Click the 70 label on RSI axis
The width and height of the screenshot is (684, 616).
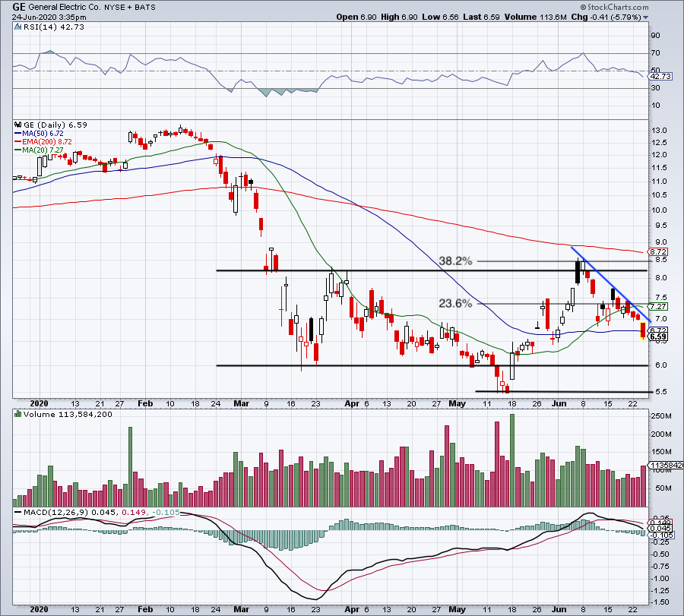(655, 53)
